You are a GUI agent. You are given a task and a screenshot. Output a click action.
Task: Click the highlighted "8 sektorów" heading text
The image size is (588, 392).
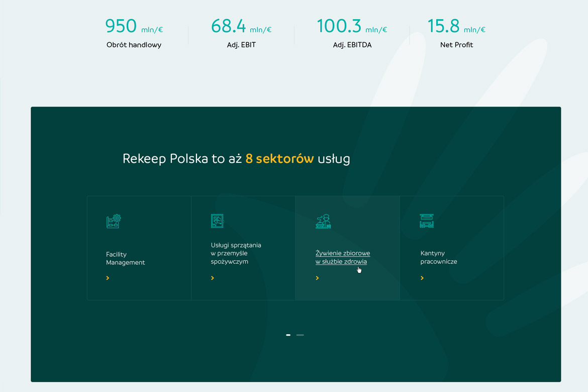coord(279,159)
